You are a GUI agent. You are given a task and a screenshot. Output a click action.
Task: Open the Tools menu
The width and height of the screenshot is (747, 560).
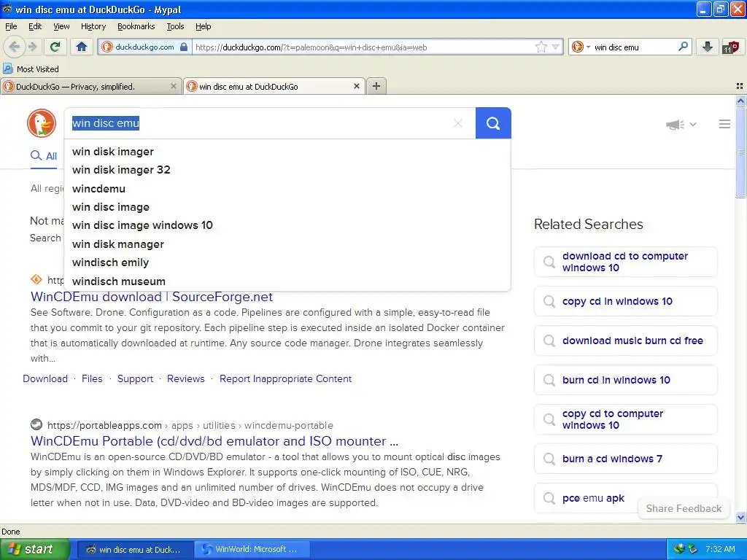[175, 26]
